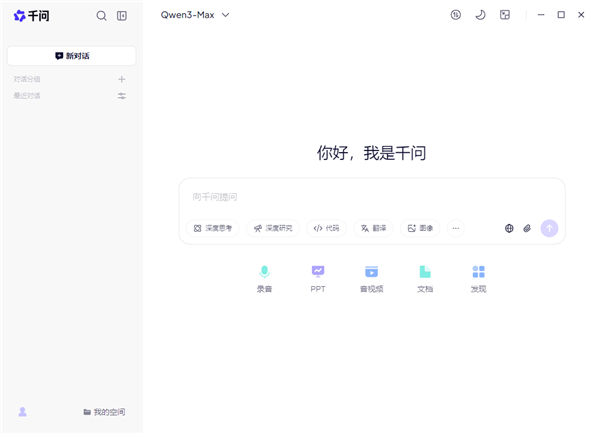Minimize the Qianwen window
600x434 pixels.
pyautogui.click(x=541, y=15)
